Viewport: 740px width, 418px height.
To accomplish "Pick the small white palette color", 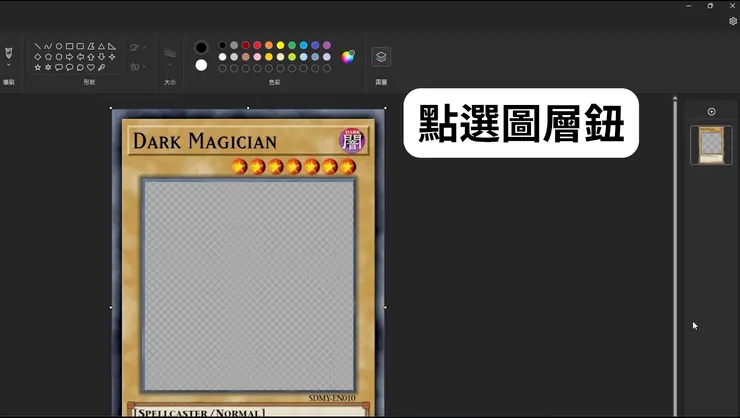I will (x=222, y=57).
